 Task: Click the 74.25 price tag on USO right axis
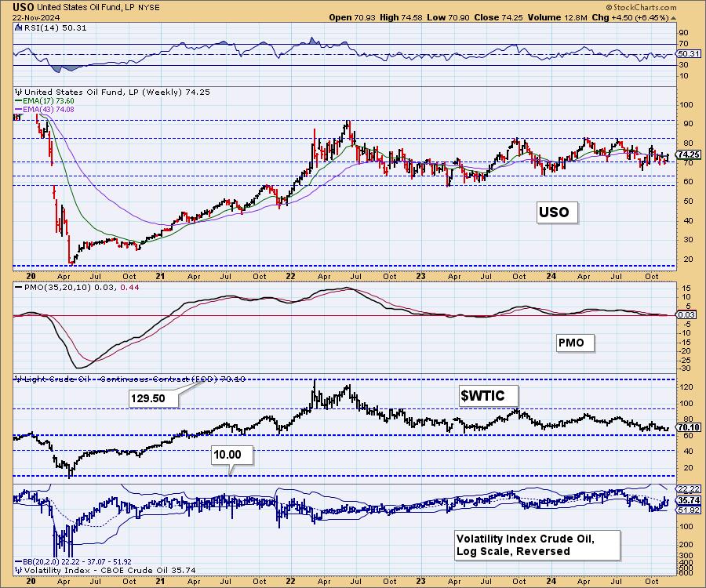pos(689,154)
